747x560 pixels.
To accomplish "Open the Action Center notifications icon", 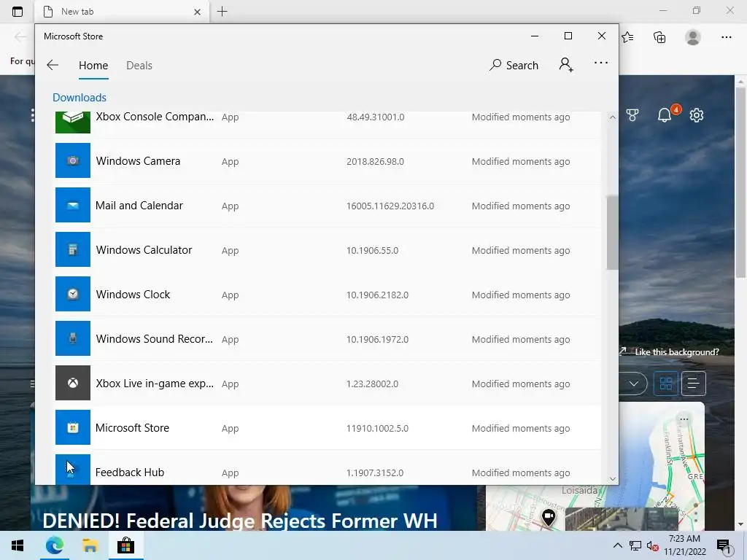I will (724, 546).
